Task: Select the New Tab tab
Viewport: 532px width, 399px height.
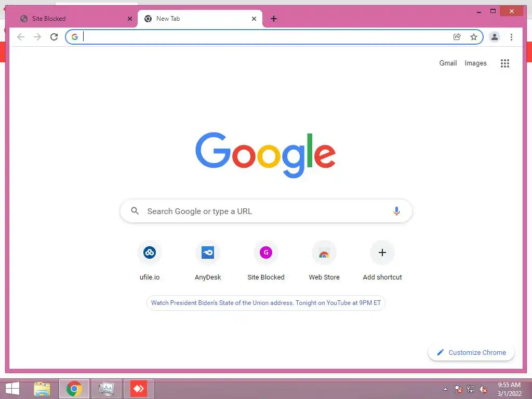Action: (x=200, y=19)
